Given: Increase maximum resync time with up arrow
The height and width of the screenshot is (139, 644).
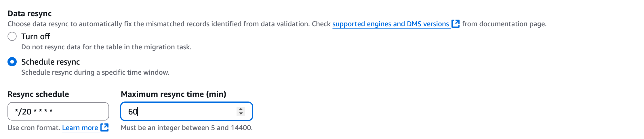Looking at the screenshot, I should click(241, 109).
